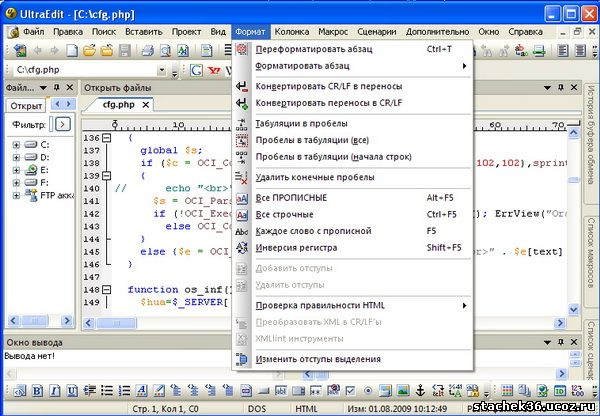The width and height of the screenshot is (600, 416).
Task: Click the filter apply '>' button
Action: 63,124
